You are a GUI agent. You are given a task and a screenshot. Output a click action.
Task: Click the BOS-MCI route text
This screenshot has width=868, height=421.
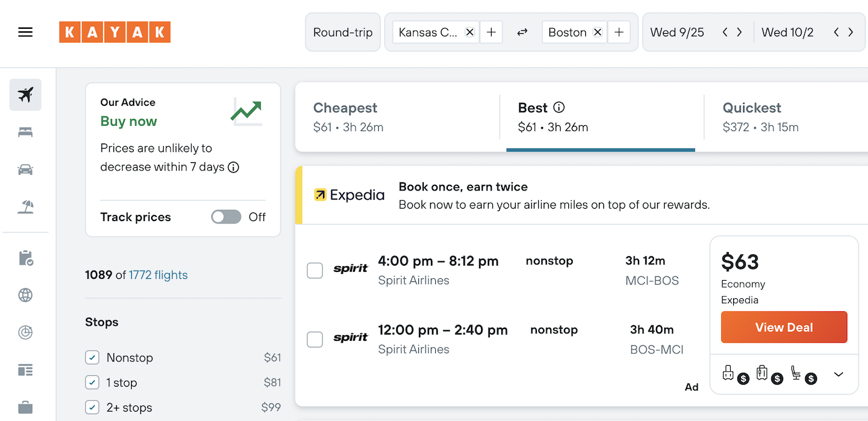[657, 350]
